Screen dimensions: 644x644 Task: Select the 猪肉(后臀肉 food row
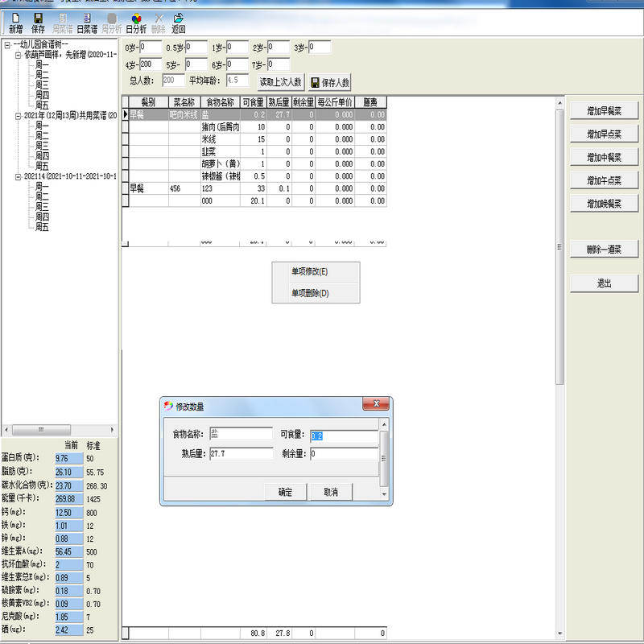[254, 127]
